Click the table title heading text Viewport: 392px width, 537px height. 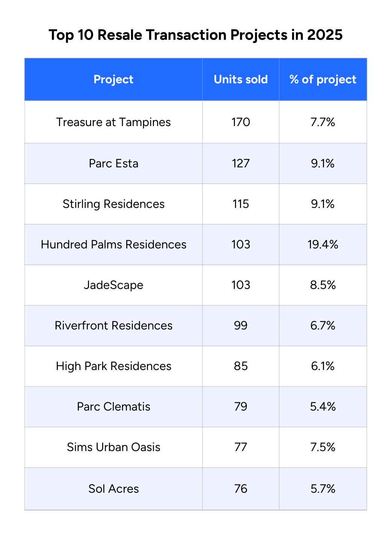(196, 35)
